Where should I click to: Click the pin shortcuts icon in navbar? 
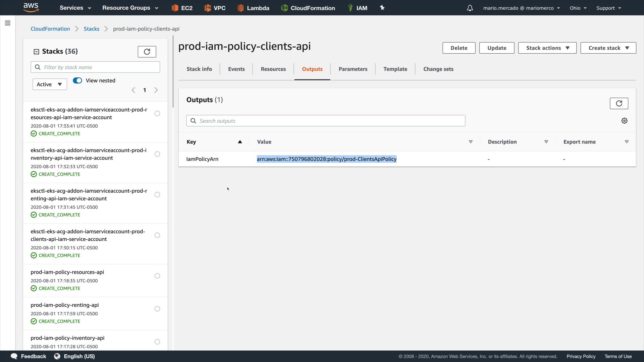(x=382, y=8)
